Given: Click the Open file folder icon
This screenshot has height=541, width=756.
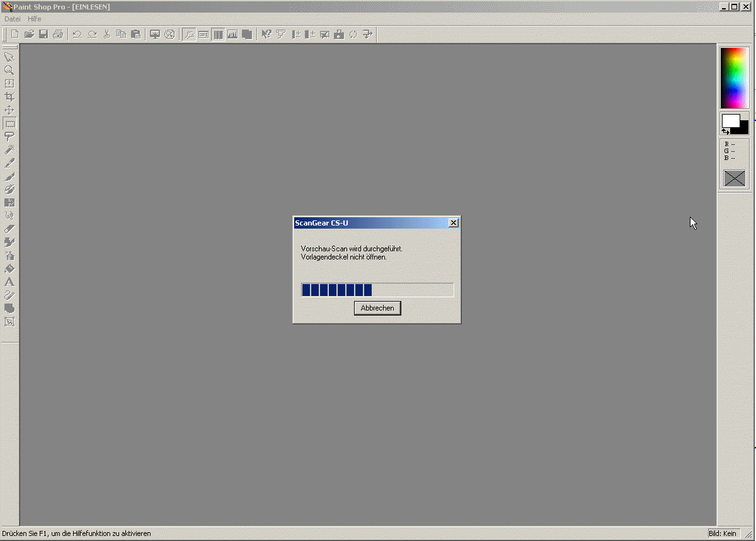Looking at the screenshot, I should coord(29,34).
